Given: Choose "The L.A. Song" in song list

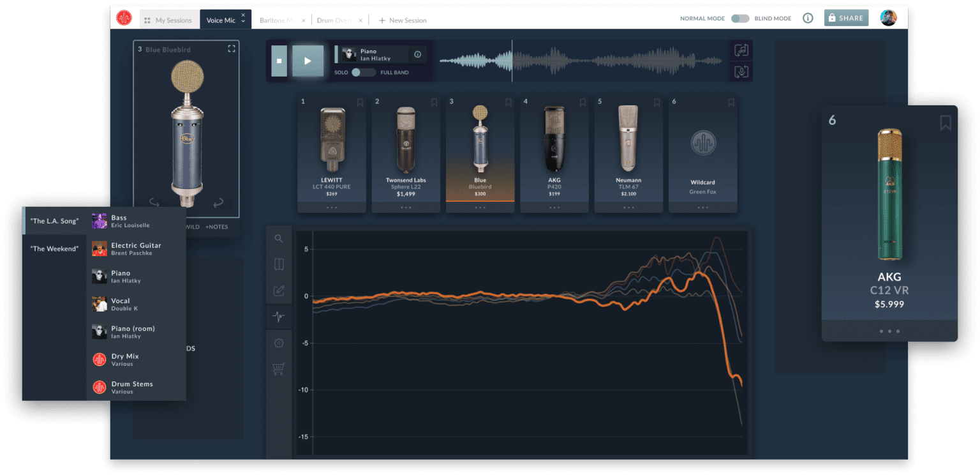Looking at the screenshot, I should point(54,221).
